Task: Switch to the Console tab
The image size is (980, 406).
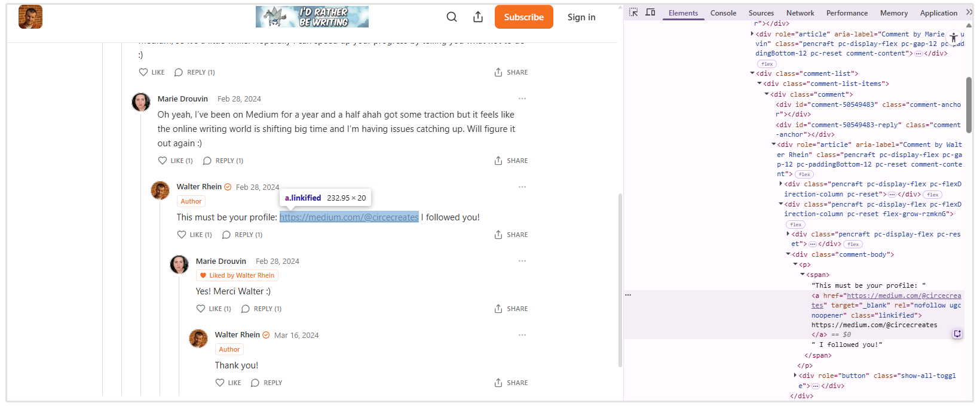Action: [723, 13]
